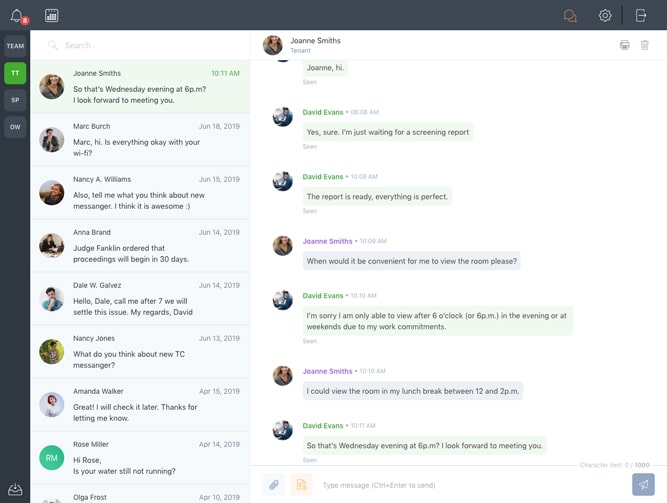Click the Jun 18, 2019 date on Marc Burch's row
Image resolution: width=667 pixels, height=503 pixels.
pyautogui.click(x=219, y=126)
